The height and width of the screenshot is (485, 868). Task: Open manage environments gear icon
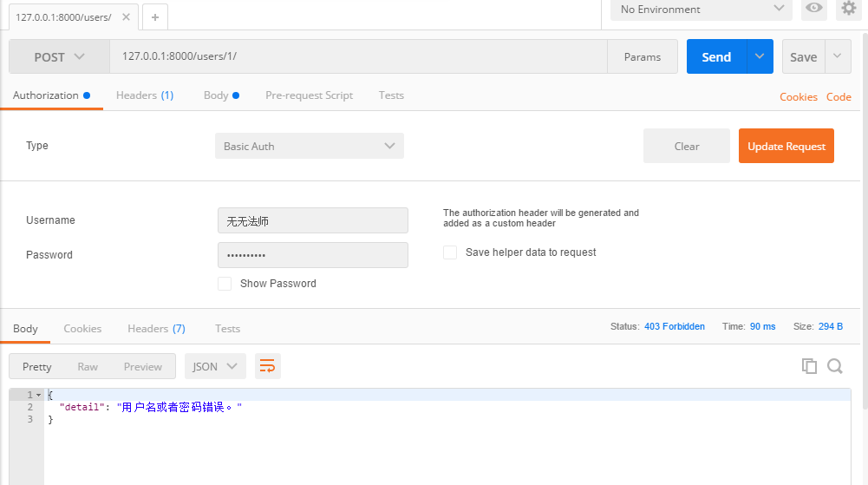(x=848, y=9)
